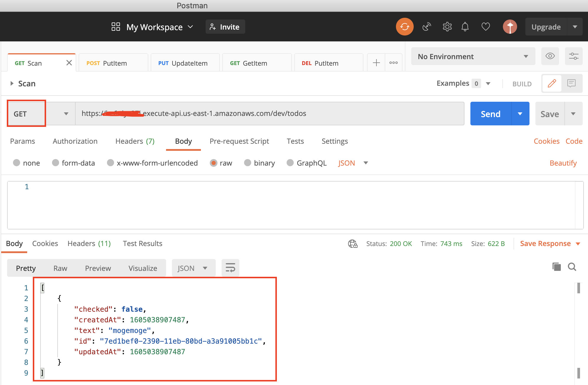Image resolution: width=588 pixels, height=385 pixels.
Task: Click the blue Send button
Action: coord(490,114)
